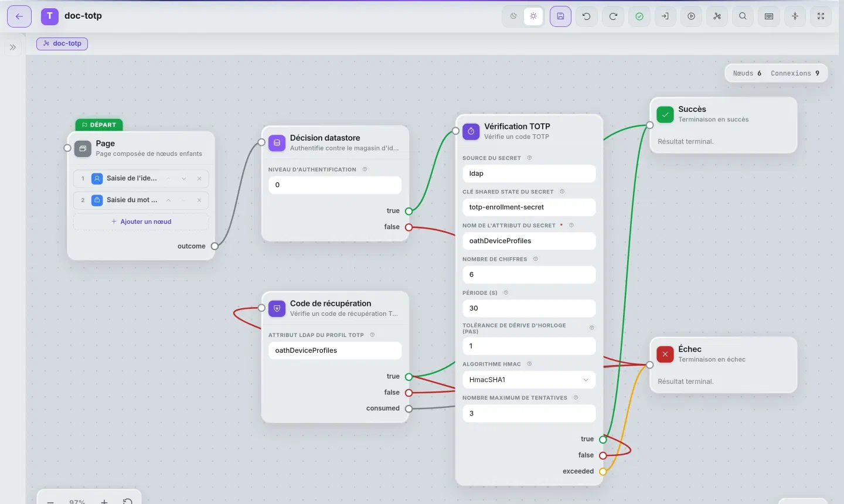The width and height of the screenshot is (844, 504).
Task: Run the flow with the play icon
Action: coord(692,16)
